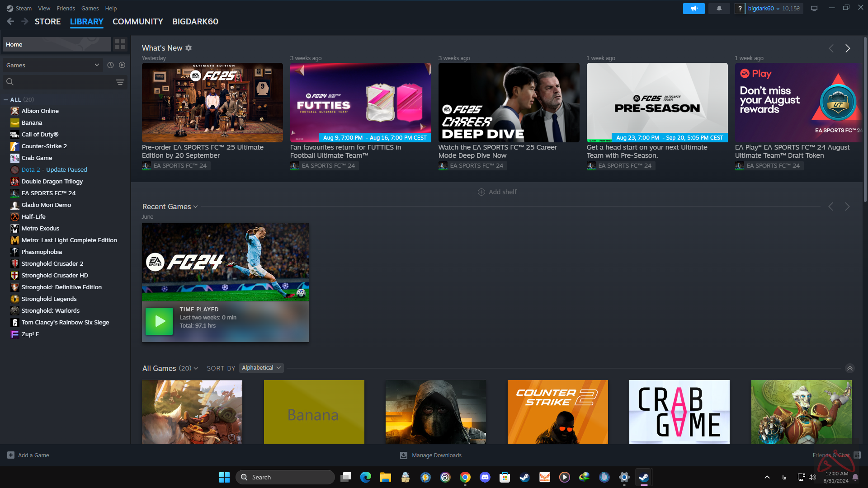Expand Recent Games shelf menu
868x488 pixels.
195,206
